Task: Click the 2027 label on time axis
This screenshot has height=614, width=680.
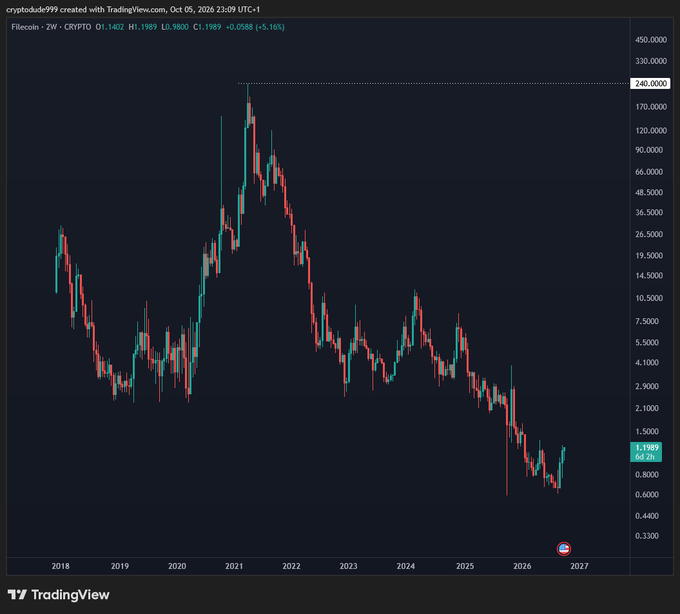Action: [580, 566]
